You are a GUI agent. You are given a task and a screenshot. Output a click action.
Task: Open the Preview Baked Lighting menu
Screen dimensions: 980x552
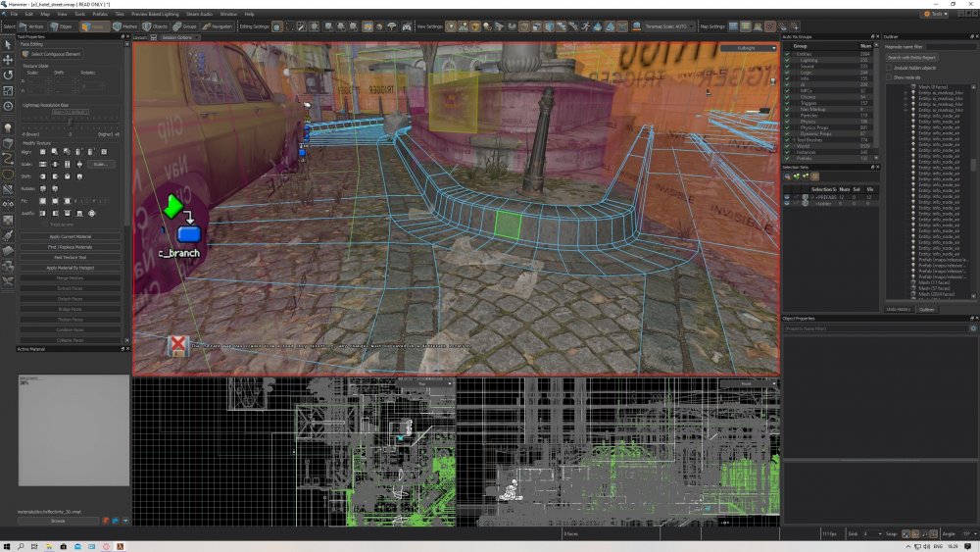155,14
